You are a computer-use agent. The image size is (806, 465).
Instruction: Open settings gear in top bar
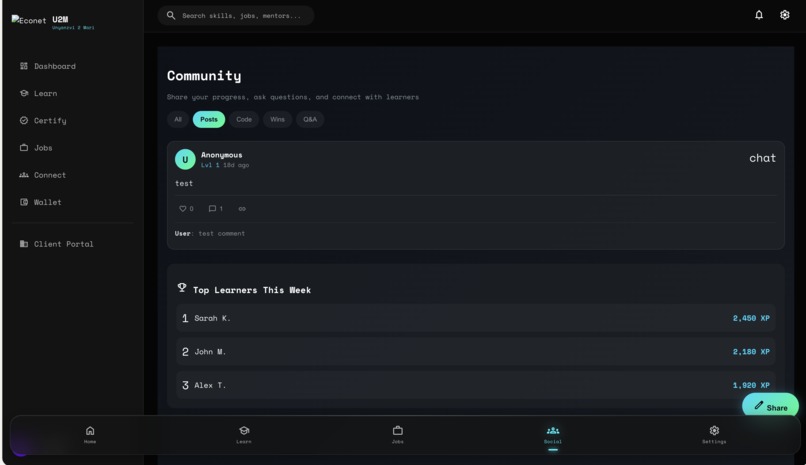pos(784,15)
